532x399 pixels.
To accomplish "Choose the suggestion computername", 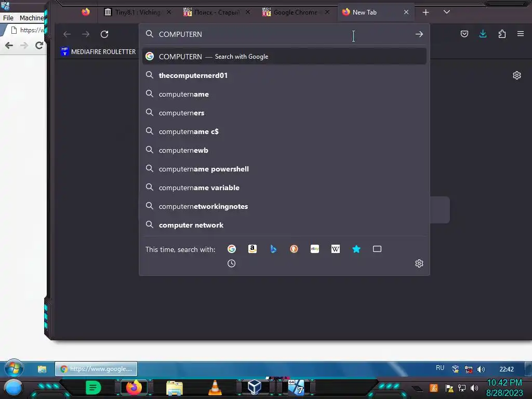I will click(284, 94).
